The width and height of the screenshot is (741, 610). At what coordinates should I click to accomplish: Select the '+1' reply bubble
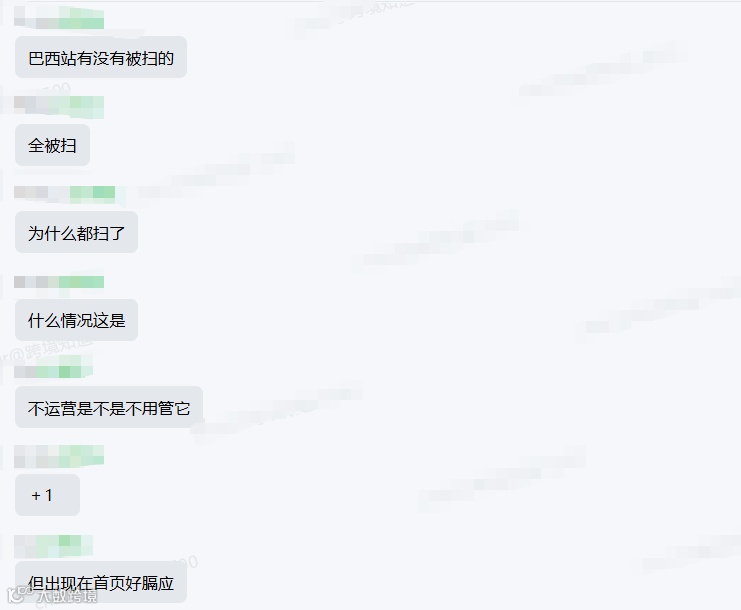(x=47, y=495)
